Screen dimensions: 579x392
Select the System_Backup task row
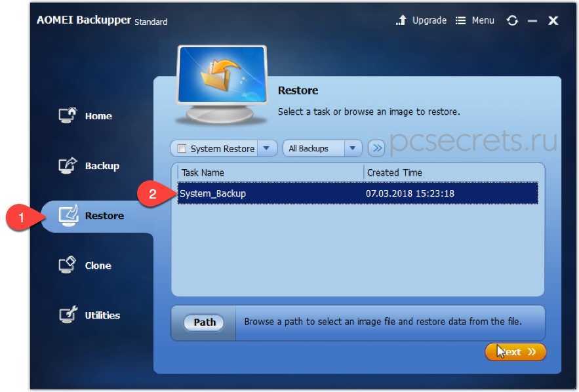click(357, 193)
